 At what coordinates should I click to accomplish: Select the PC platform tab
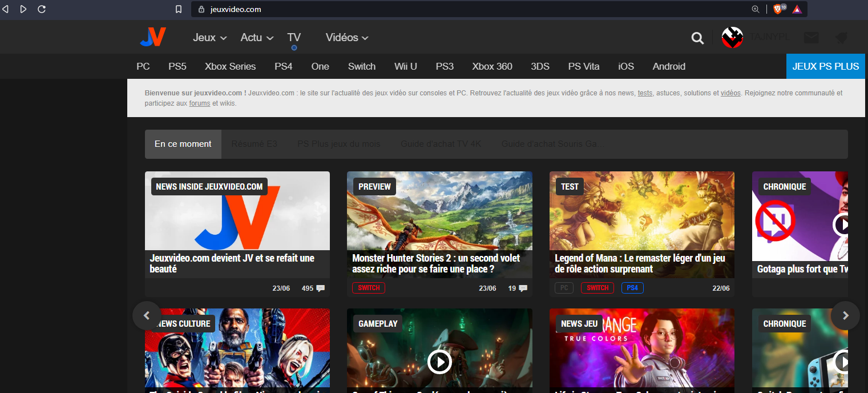(143, 66)
